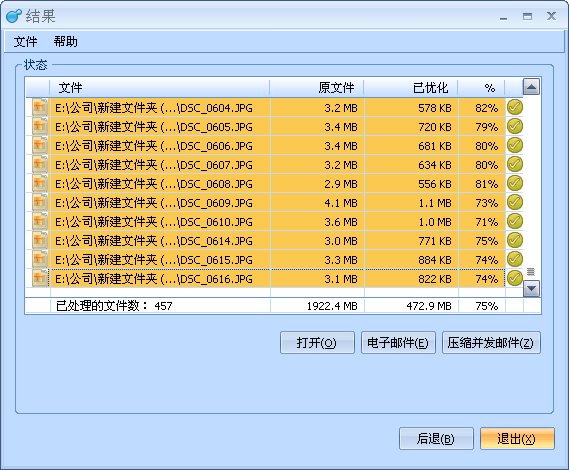Select the row for DSC_0614.JPG by its file path
The height and width of the screenshot is (470, 569).
click(x=154, y=241)
